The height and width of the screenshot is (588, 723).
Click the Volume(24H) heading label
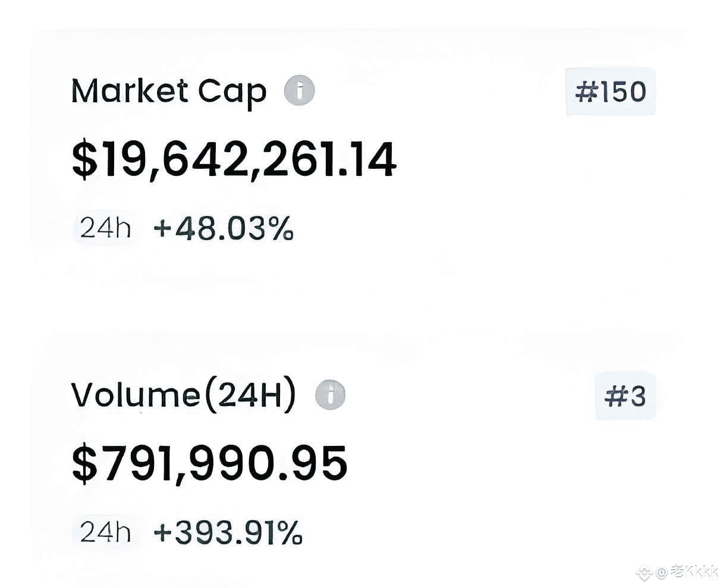[183, 395]
